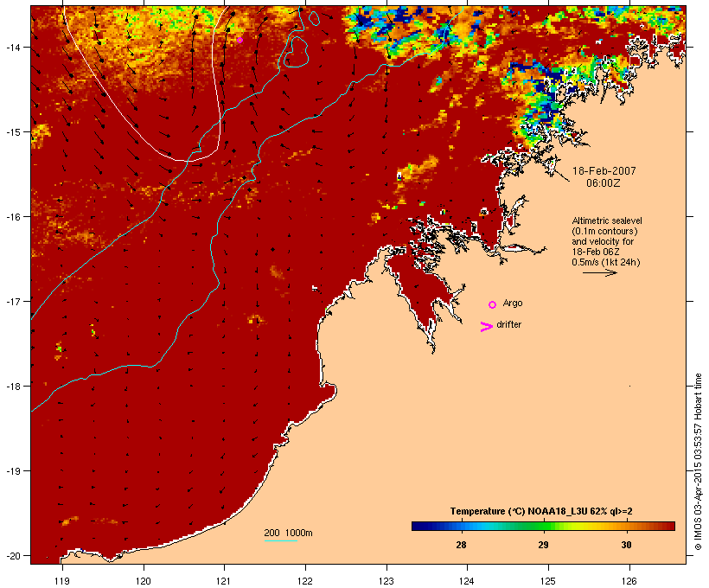Click the '121' longitude axis label

coord(224,581)
